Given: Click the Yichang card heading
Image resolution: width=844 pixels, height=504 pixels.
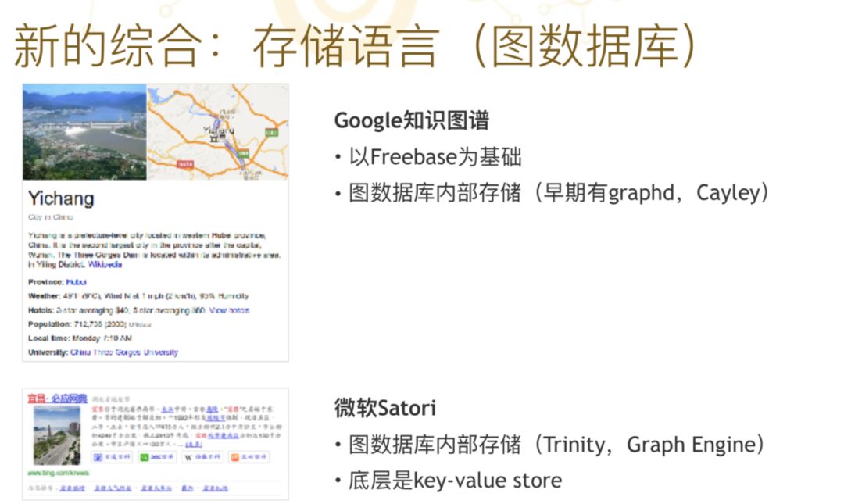Looking at the screenshot, I should click(61, 198).
